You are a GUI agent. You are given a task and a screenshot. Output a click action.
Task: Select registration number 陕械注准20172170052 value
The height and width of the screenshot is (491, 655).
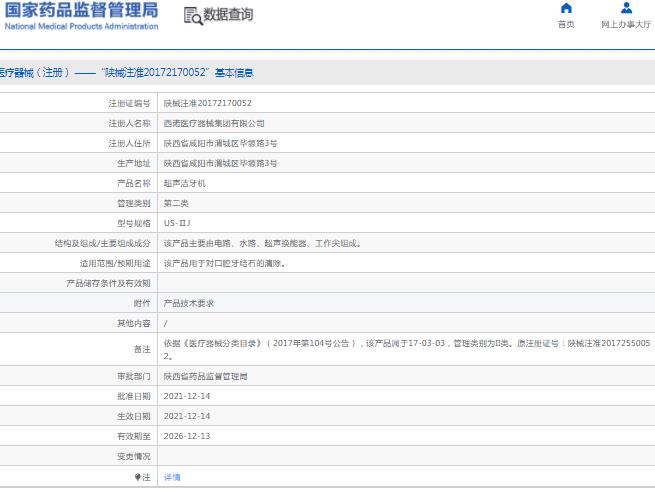(x=208, y=103)
